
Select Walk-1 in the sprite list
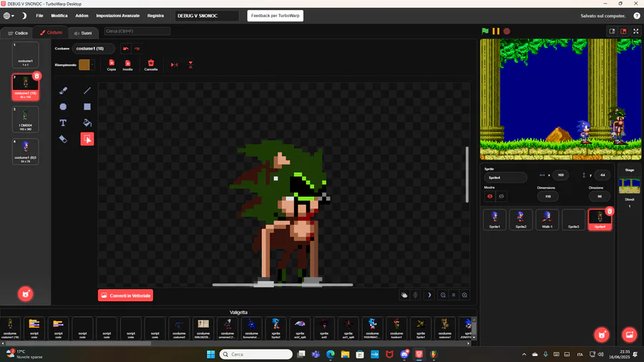[x=547, y=220]
